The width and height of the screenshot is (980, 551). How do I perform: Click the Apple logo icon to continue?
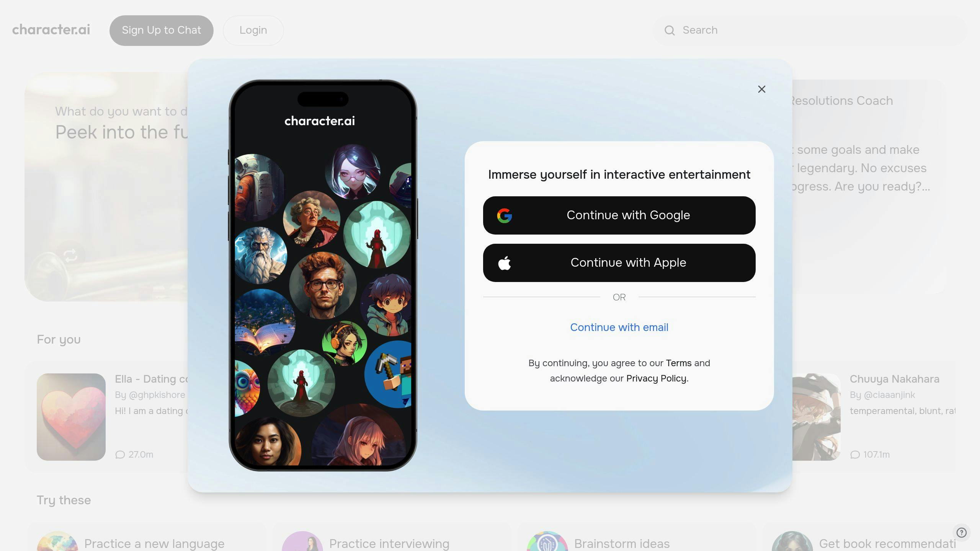pos(504,262)
